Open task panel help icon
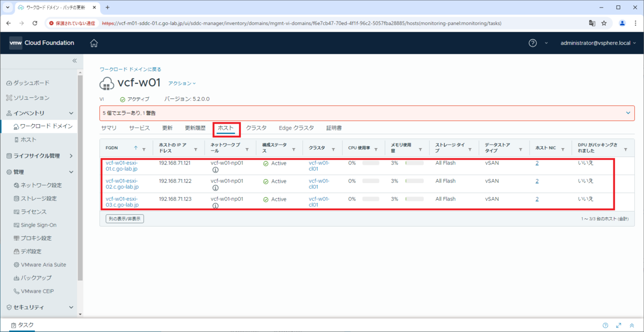This screenshot has width=644, height=332. (605, 325)
